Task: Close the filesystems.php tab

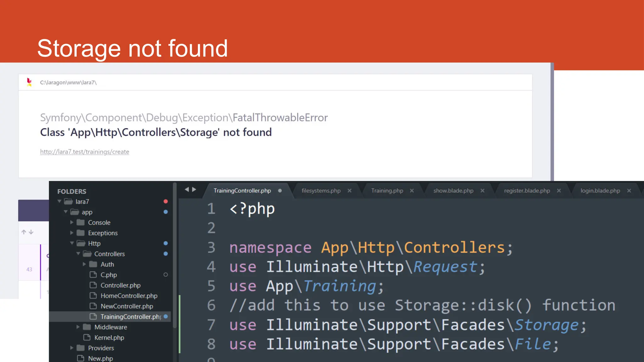Action: (x=349, y=191)
